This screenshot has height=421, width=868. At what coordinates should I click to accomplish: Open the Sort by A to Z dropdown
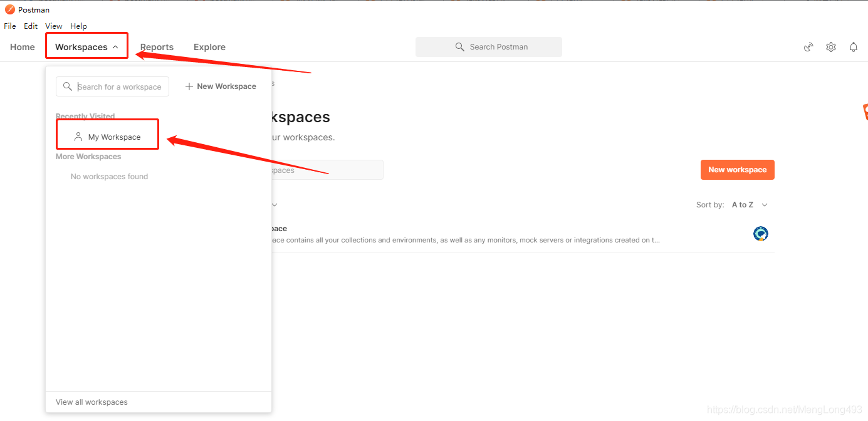pos(750,205)
